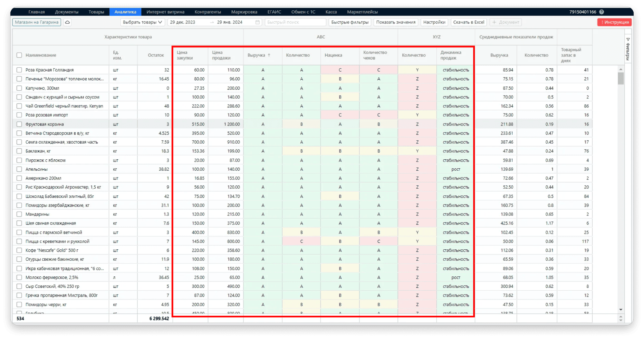Open the Быстрые фильтры menu
Viewport: 644px width, 339px height.
coord(350,22)
